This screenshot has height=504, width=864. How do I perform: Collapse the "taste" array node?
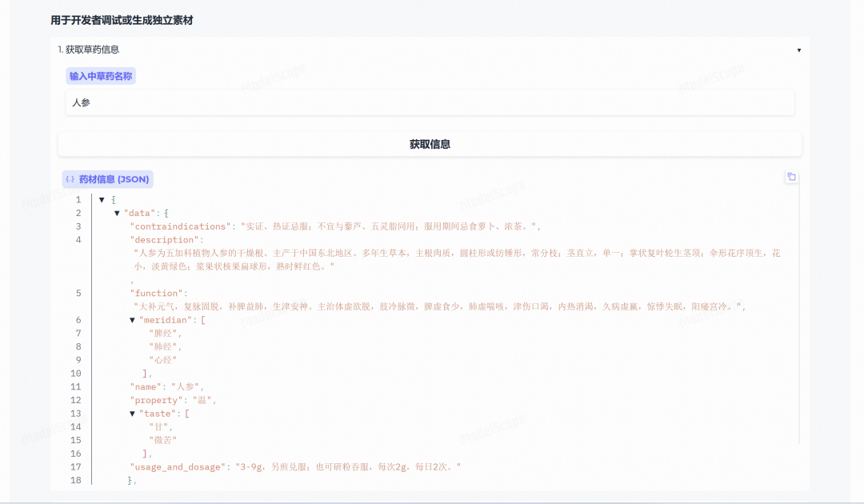tap(132, 414)
